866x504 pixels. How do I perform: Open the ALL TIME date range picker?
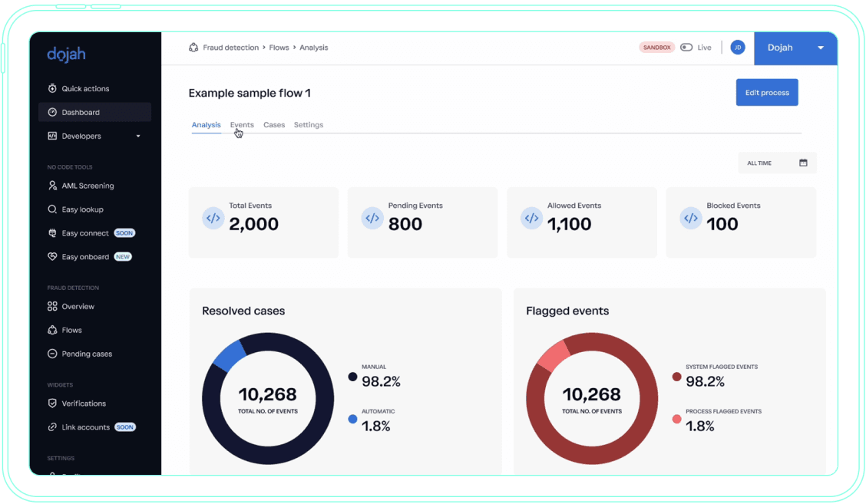[777, 163]
